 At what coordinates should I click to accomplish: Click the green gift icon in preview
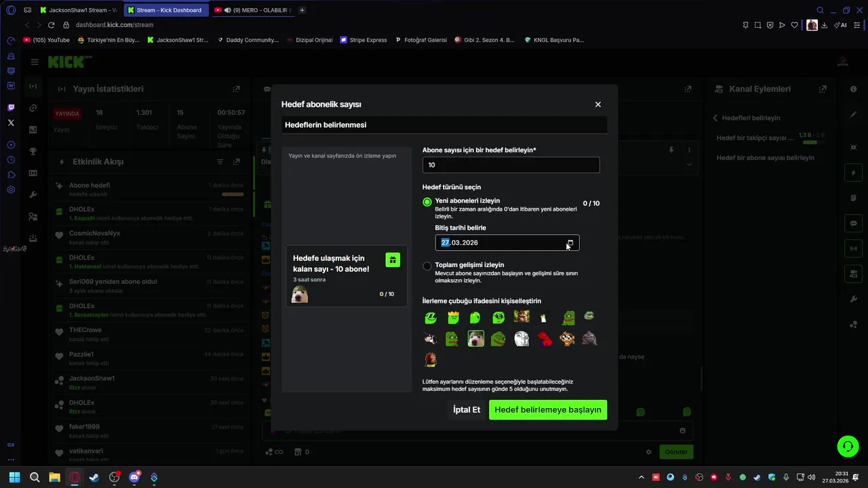pos(393,260)
